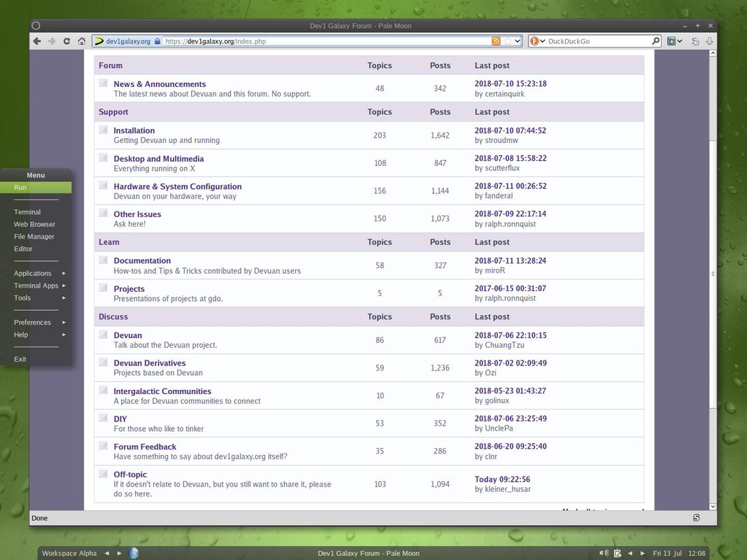The height and width of the screenshot is (560, 747).
Task: Click the volume speaker tray icon
Action: coord(603,553)
